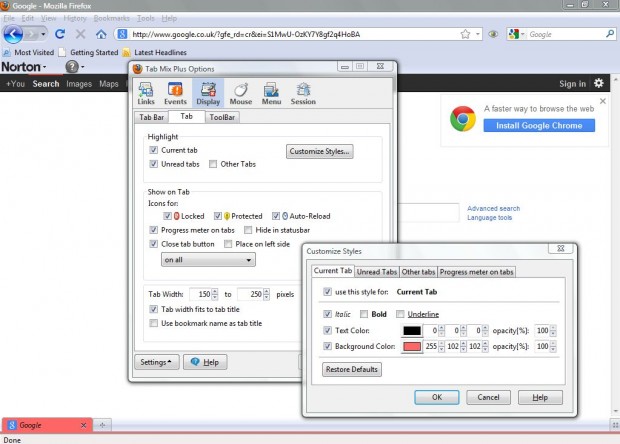Click site favicon in address bar
Screen dimensions: 620x444
pyautogui.click(x=123, y=34)
